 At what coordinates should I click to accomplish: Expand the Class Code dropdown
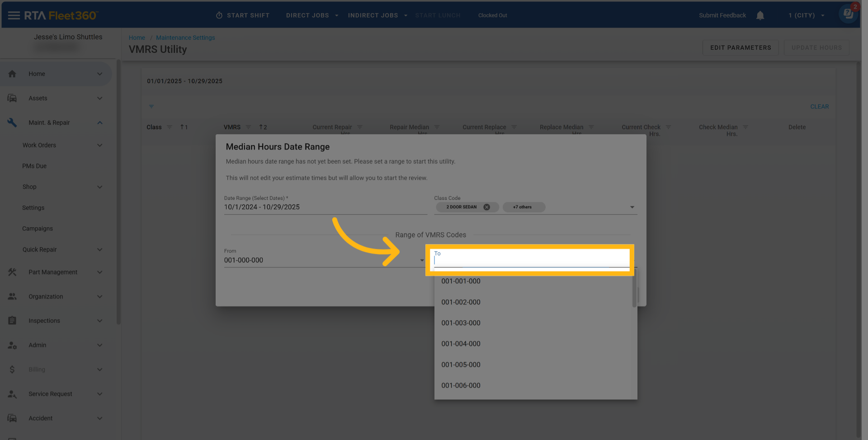(632, 207)
